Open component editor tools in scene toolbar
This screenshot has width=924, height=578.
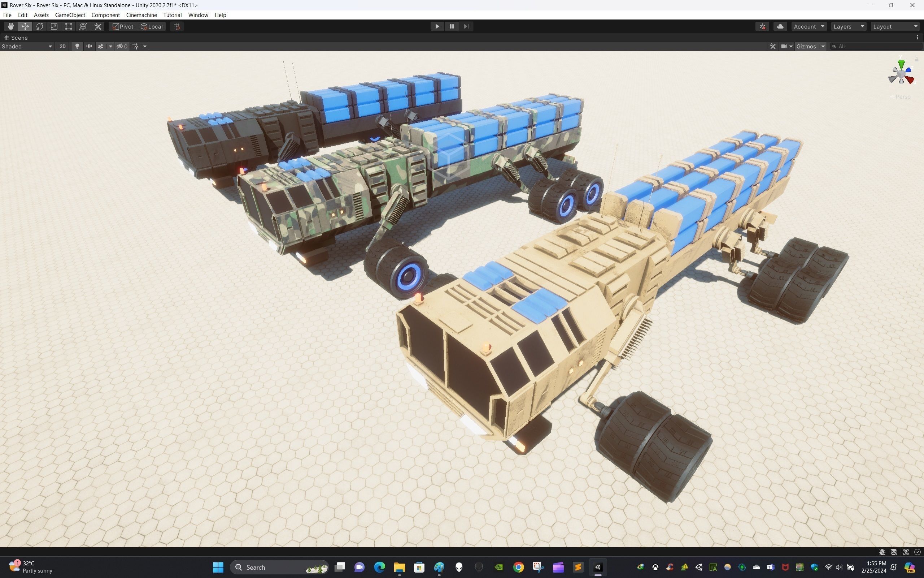[773, 46]
